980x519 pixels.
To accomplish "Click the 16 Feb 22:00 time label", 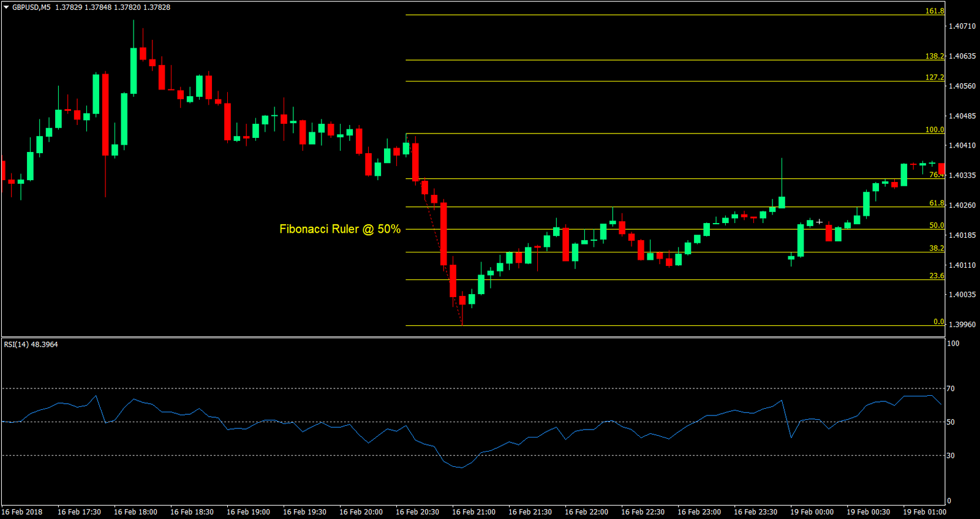I will pos(586,512).
